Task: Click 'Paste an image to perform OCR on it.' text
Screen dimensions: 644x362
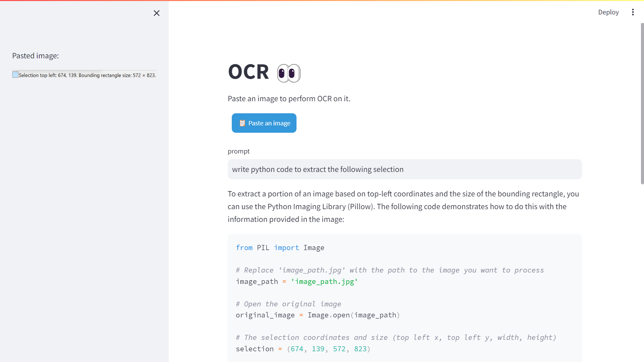Action: click(x=289, y=99)
